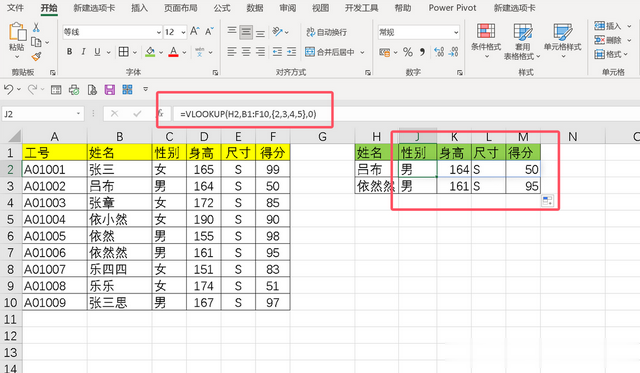Open the font name dropdown
Image resolution: width=640 pixels, height=373 pixels.
pos(159,32)
